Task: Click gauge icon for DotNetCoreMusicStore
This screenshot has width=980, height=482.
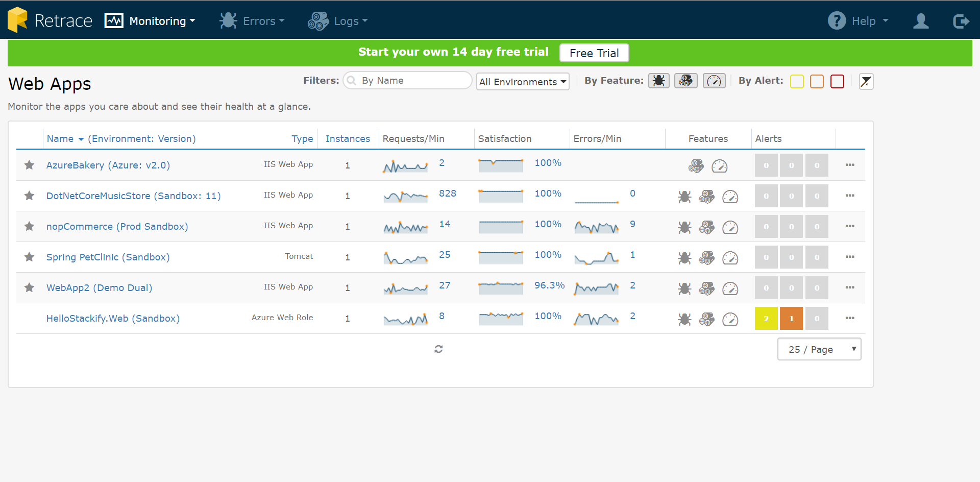Action: pyautogui.click(x=730, y=197)
